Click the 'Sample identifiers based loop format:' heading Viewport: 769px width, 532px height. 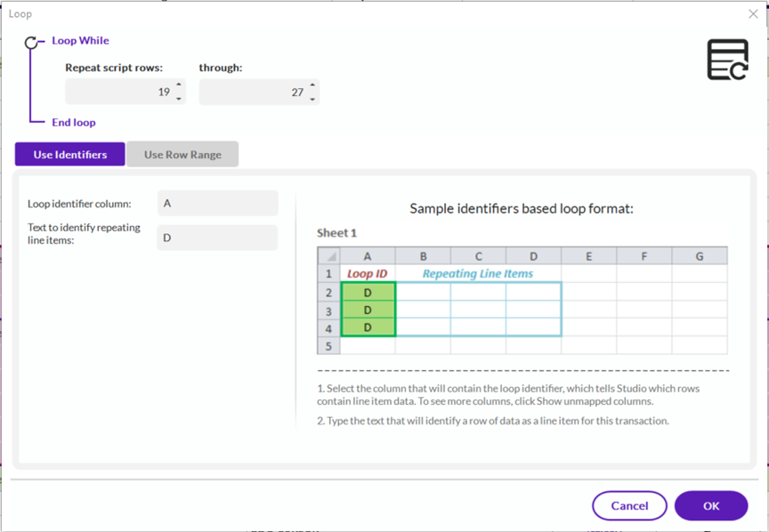[x=522, y=209]
